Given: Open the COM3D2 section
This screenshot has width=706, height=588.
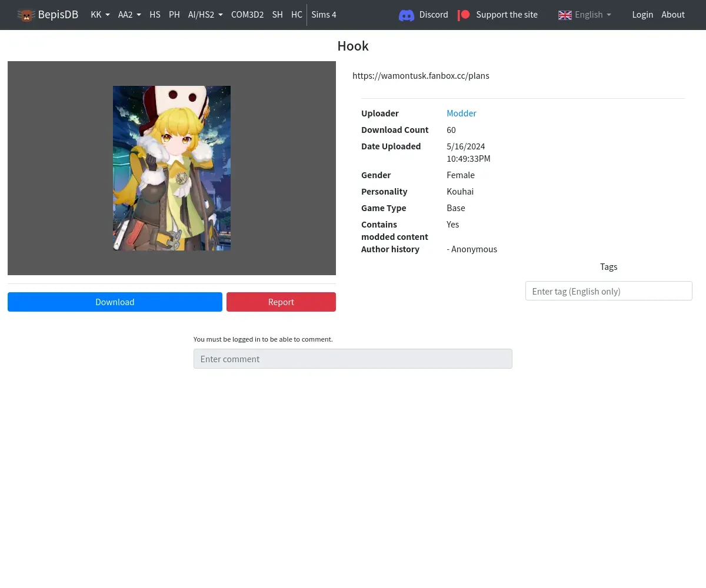Looking at the screenshot, I should coord(247,15).
